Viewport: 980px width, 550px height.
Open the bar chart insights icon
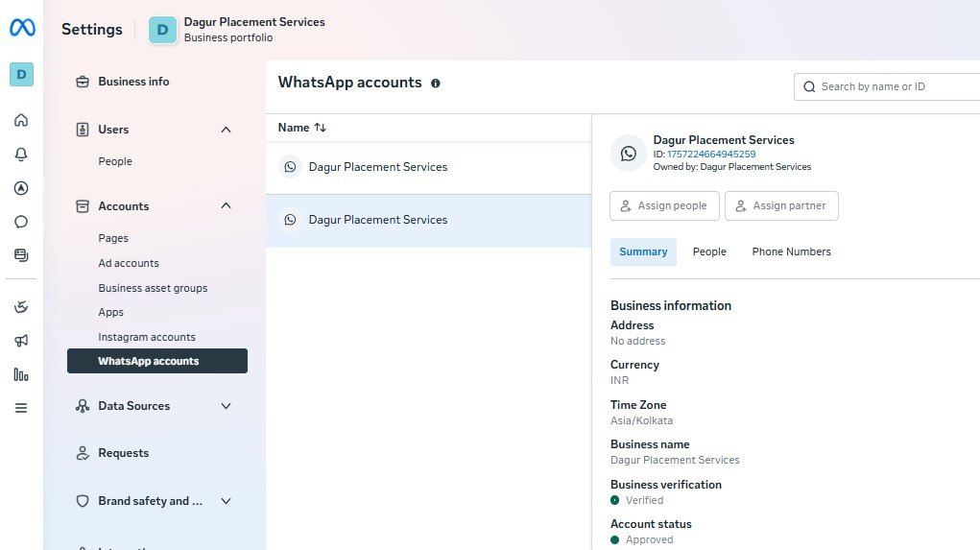tap(21, 374)
